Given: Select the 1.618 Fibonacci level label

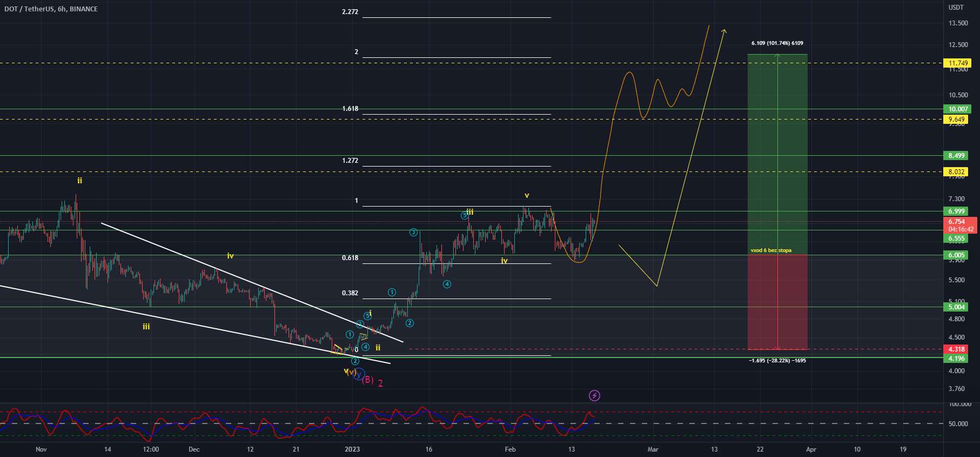Looking at the screenshot, I should tap(350, 109).
